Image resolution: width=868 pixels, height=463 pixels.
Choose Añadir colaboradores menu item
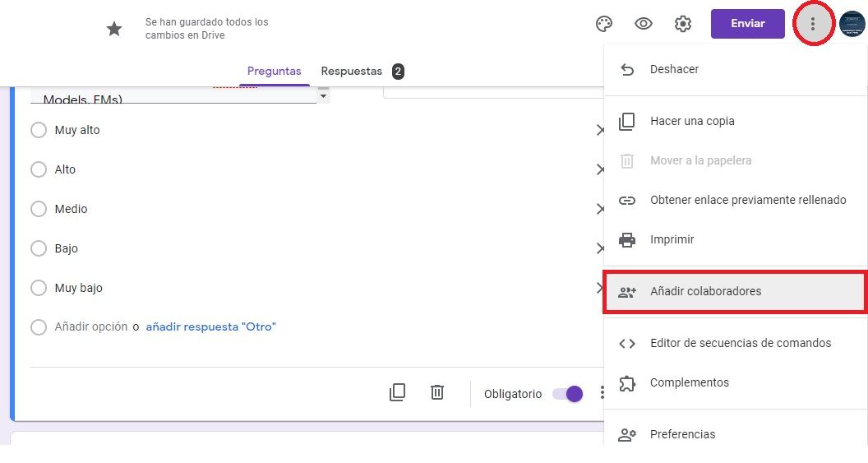pyautogui.click(x=735, y=291)
